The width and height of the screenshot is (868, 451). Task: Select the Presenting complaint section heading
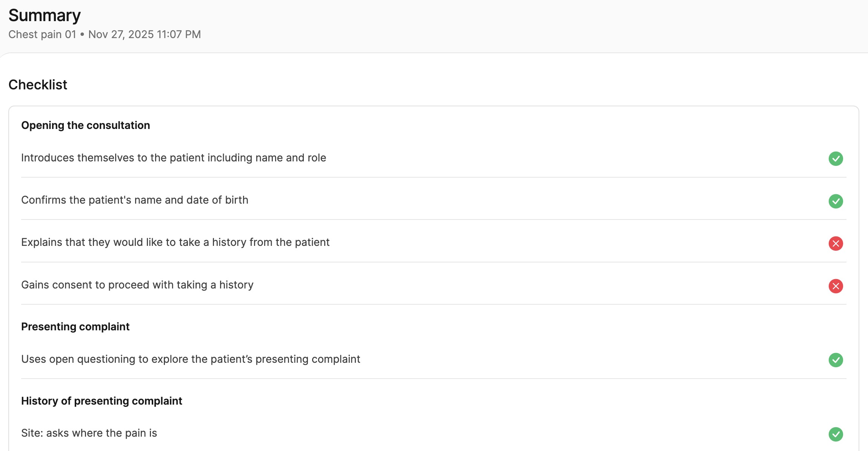tap(75, 327)
